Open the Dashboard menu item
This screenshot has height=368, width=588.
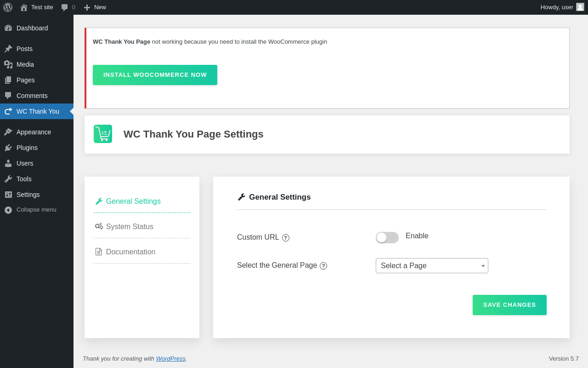[x=37, y=28]
